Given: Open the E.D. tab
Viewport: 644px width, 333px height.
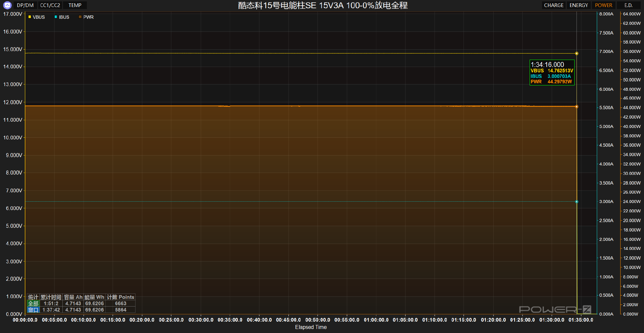Looking at the screenshot, I should [x=628, y=5].
